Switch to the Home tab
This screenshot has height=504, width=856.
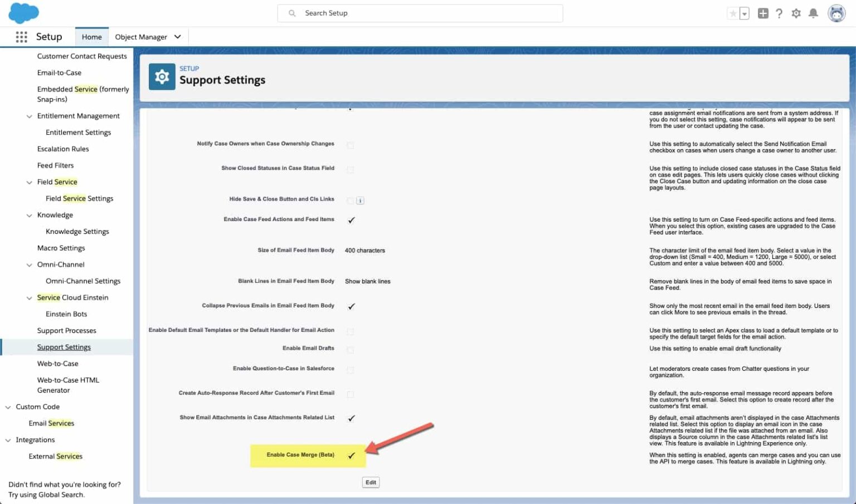click(x=91, y=36)
